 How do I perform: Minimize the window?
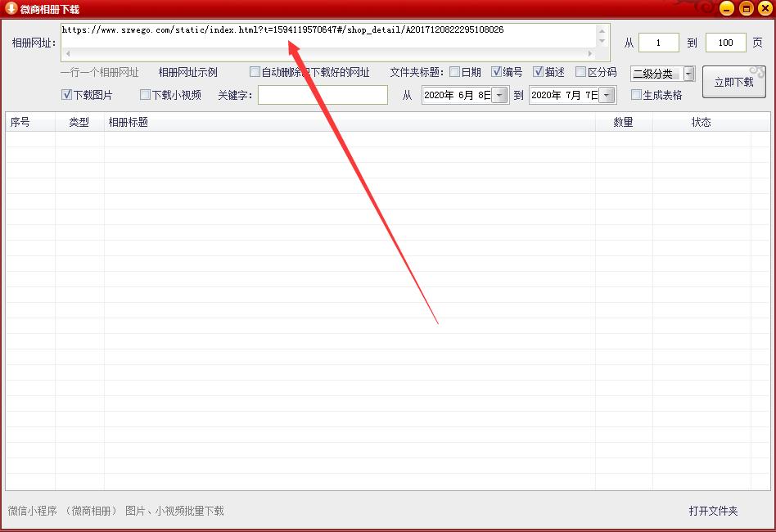click(x=727, y=8)
